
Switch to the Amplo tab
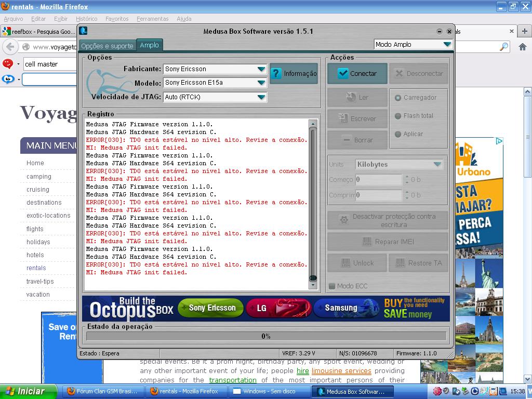point(149,45)
